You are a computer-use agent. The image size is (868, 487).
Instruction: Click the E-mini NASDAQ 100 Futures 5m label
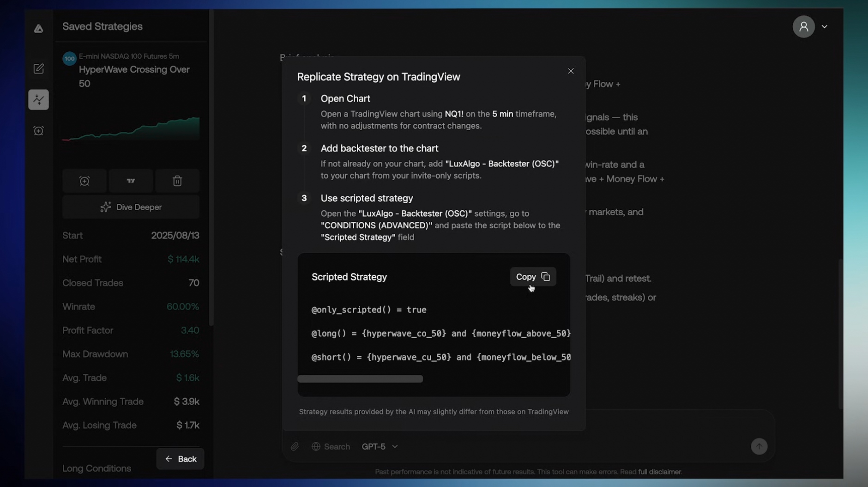(x=129, y=56)
